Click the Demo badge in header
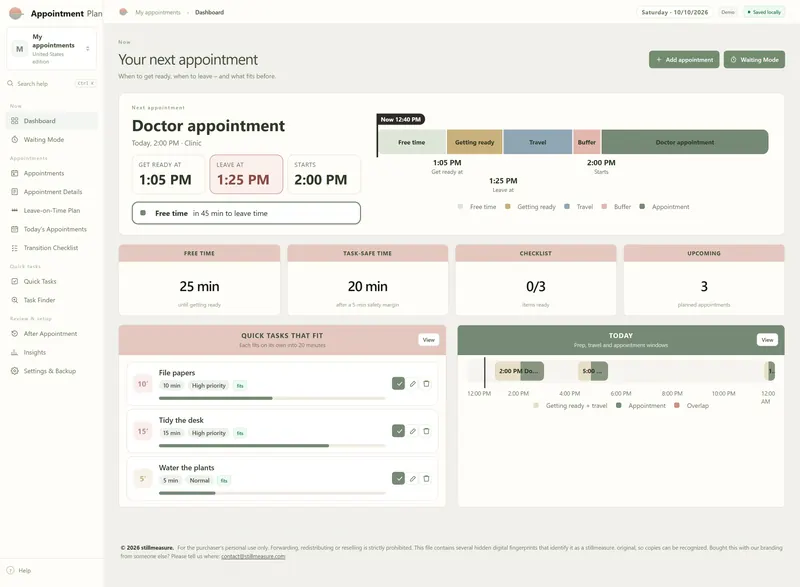Viewport: 800px width, 587px height. [728, 12]
